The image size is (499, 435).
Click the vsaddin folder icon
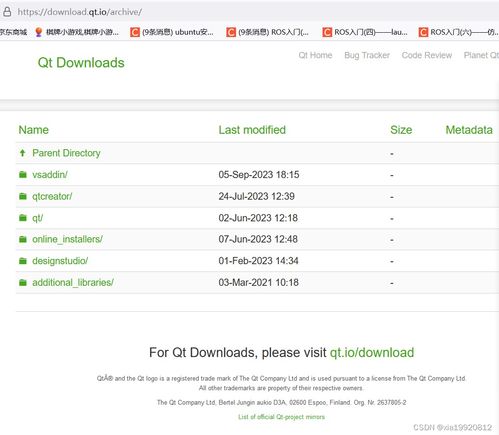tap(23, 175)
